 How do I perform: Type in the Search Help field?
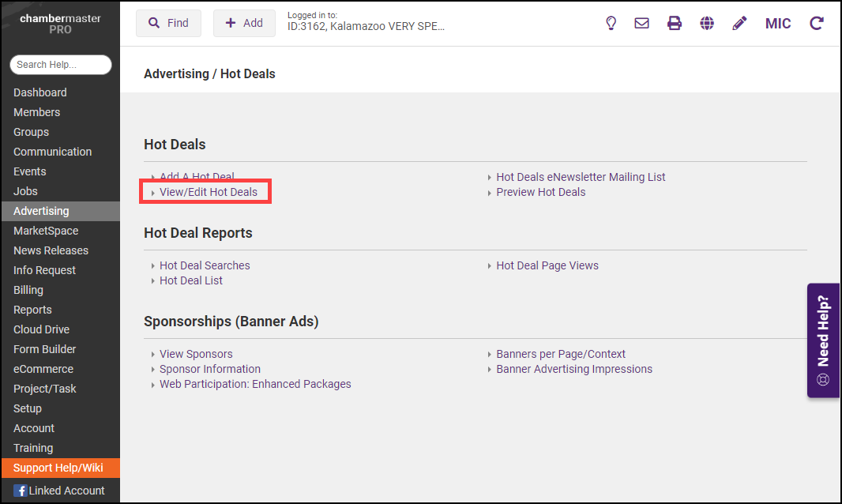tap(61, 65)
